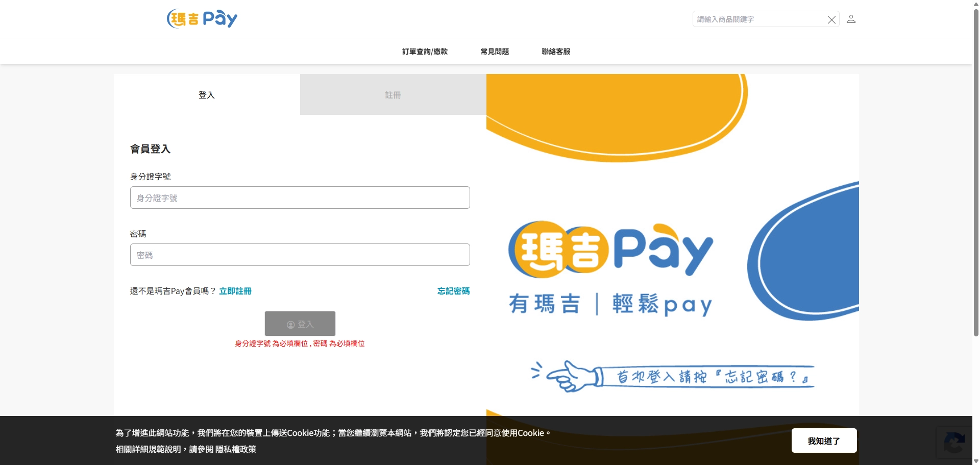Click the gray 登入 submit button
980x465 pixels.
click(300, 324)
